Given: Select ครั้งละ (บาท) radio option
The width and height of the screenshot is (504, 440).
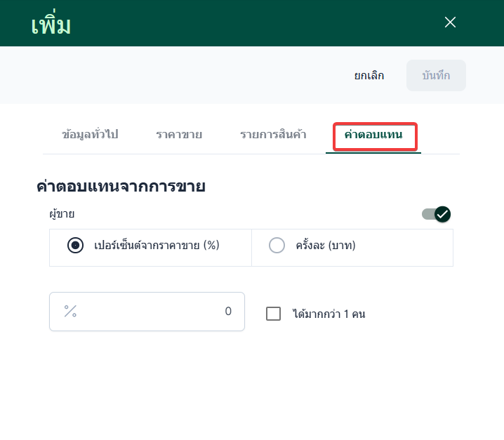Looking at the screenshot, I should click(277, 245).
